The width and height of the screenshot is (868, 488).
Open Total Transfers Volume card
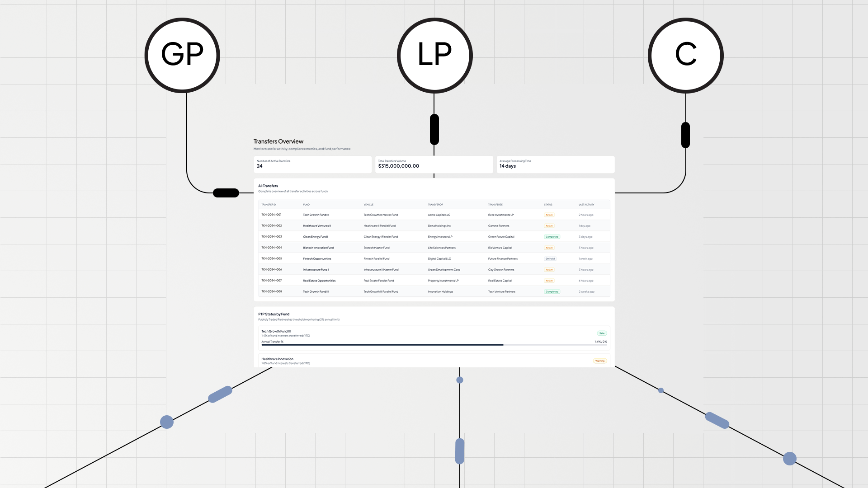coord(434,164)
